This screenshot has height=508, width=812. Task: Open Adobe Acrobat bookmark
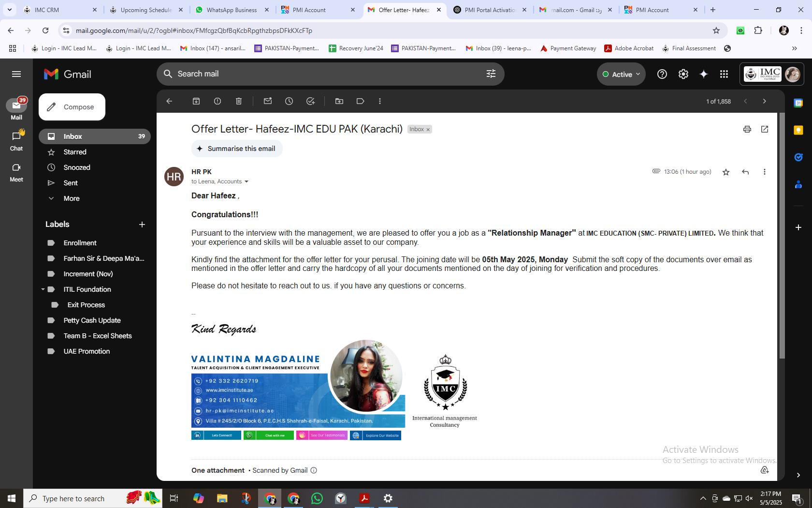coord(629,48)
